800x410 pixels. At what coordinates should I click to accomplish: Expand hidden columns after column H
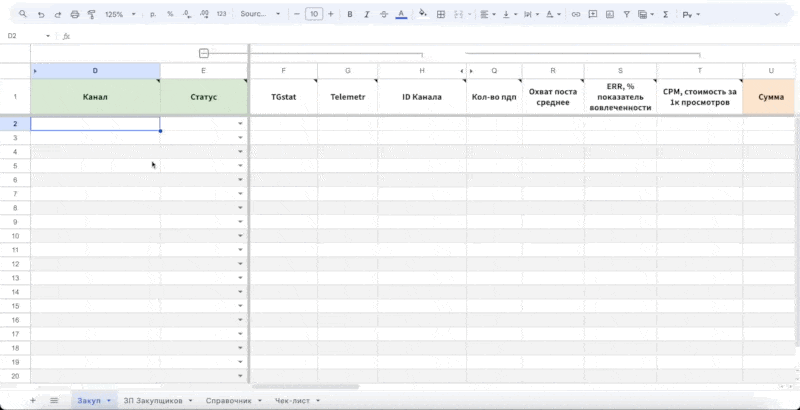coord(462,71)
